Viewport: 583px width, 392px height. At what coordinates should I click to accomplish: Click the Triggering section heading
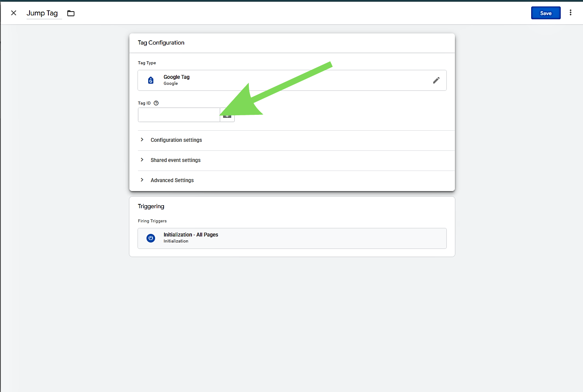[x=151, y=206]
